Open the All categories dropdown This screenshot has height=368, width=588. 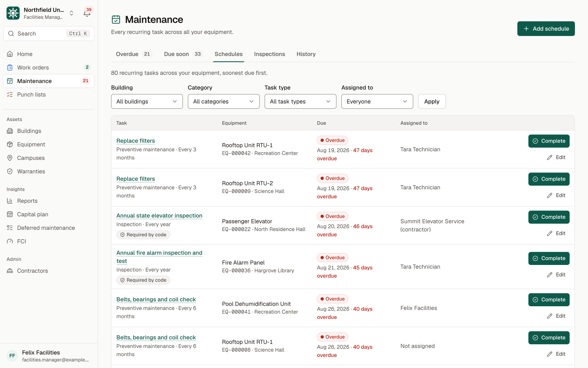tap(224, 101)
